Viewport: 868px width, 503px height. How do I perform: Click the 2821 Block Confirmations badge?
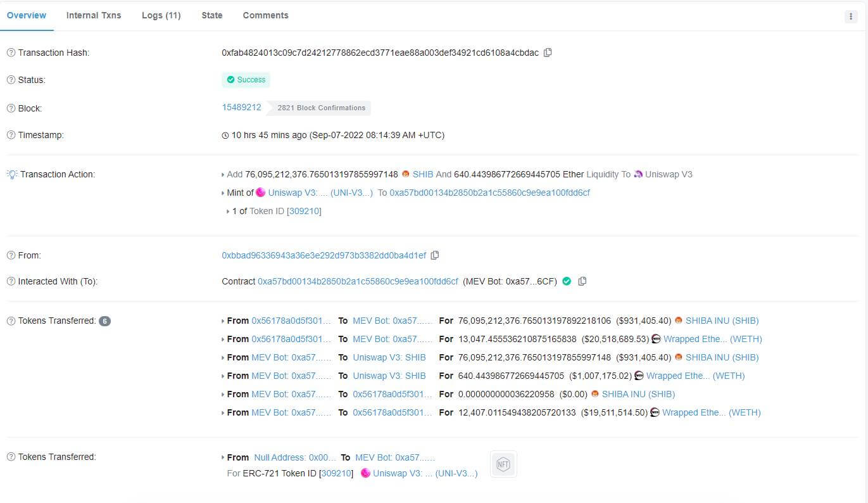click(x=319, y=108)
